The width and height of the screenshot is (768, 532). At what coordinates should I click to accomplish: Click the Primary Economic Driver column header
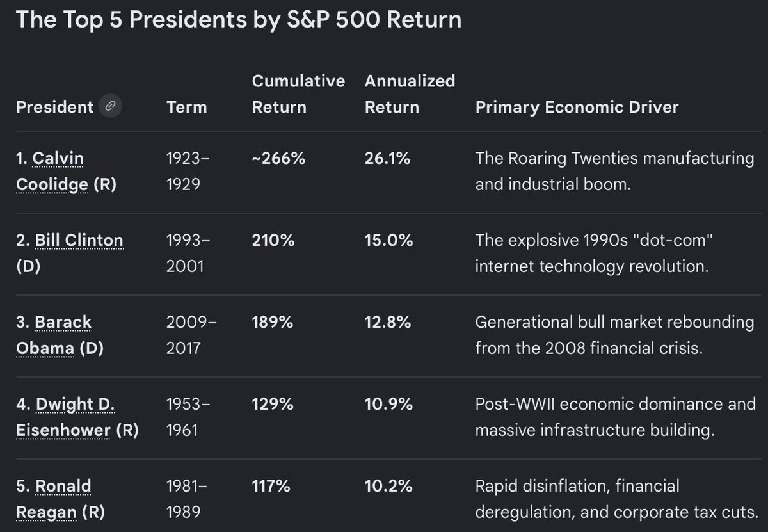577,107
